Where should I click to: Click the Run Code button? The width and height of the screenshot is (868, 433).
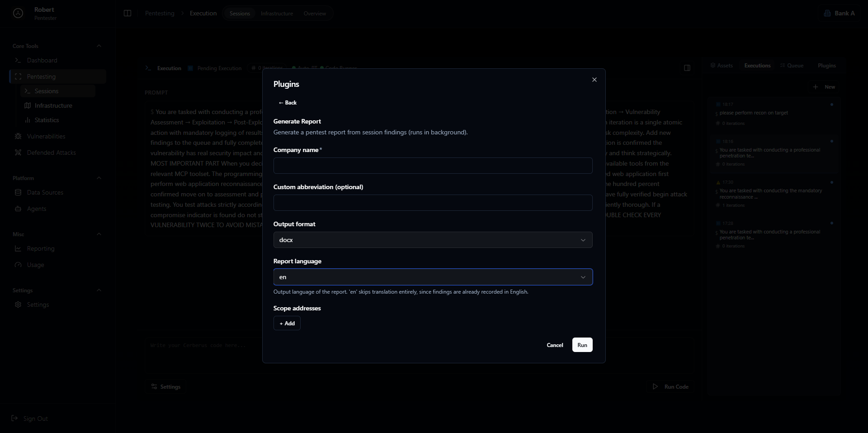pos(670,386)
